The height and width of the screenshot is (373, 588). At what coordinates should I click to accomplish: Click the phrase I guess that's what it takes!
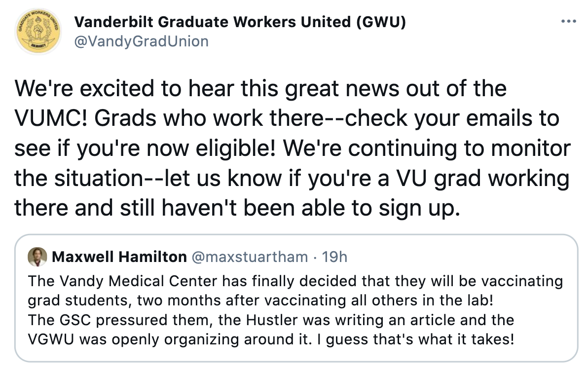pos(420,339)
